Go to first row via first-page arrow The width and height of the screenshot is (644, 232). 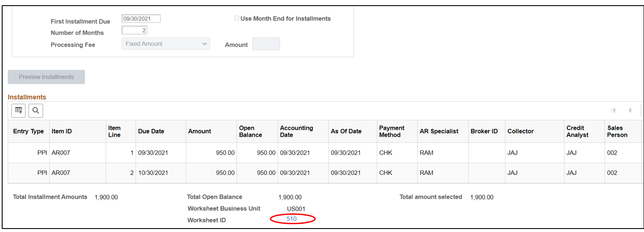[x=613, y=110]
